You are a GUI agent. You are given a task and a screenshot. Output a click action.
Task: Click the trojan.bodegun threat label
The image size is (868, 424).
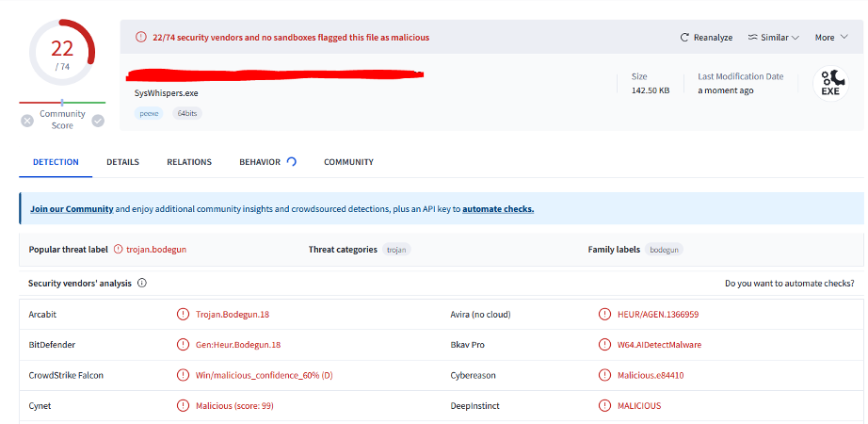pyautogui.click(x=156, y=250)
